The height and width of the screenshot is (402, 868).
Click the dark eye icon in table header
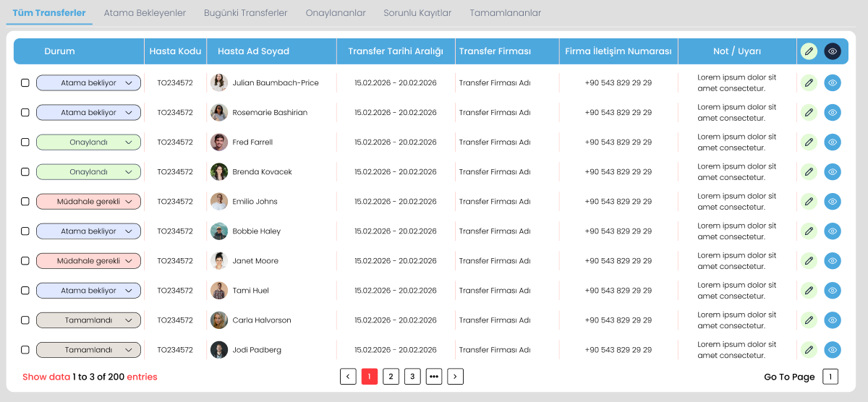click(833, 51)
